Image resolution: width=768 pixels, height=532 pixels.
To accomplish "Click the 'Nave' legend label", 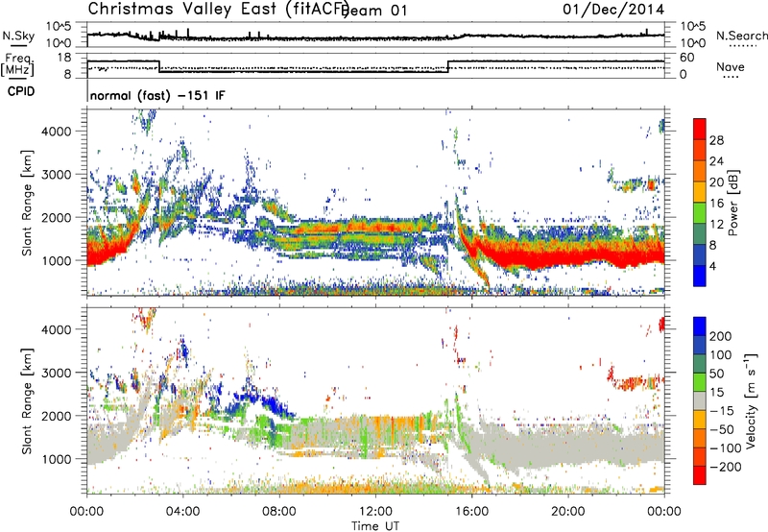I will point(731,66).
